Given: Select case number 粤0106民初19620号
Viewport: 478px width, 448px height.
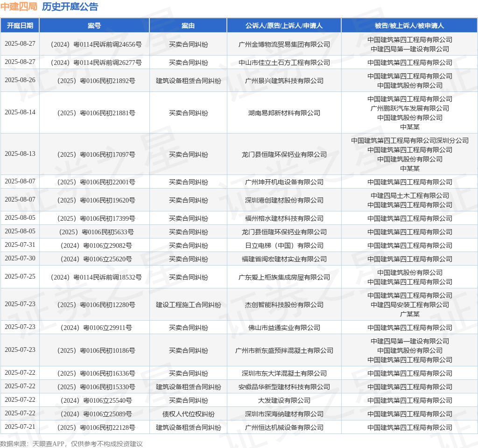Looking at the screenshot, I should [96, 201].
